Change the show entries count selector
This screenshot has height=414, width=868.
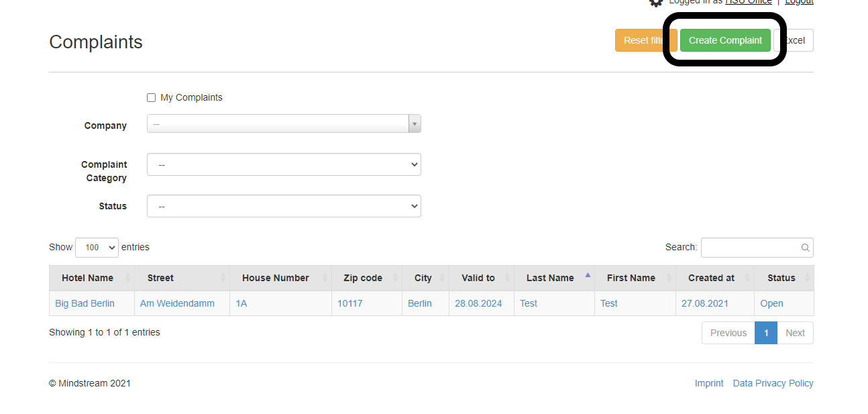click(97, 248)
